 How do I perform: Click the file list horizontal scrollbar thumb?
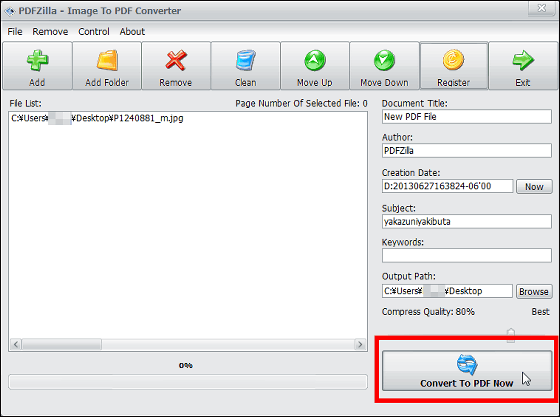62,345
